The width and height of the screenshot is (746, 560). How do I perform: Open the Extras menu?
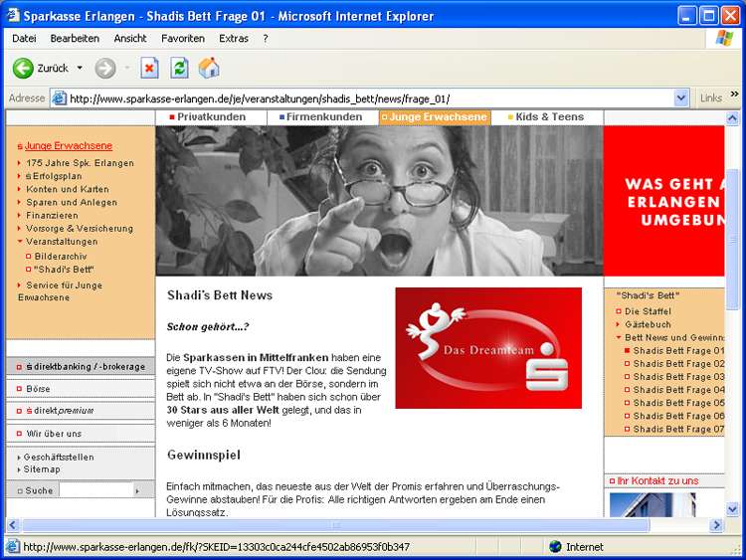coord(234,38)
